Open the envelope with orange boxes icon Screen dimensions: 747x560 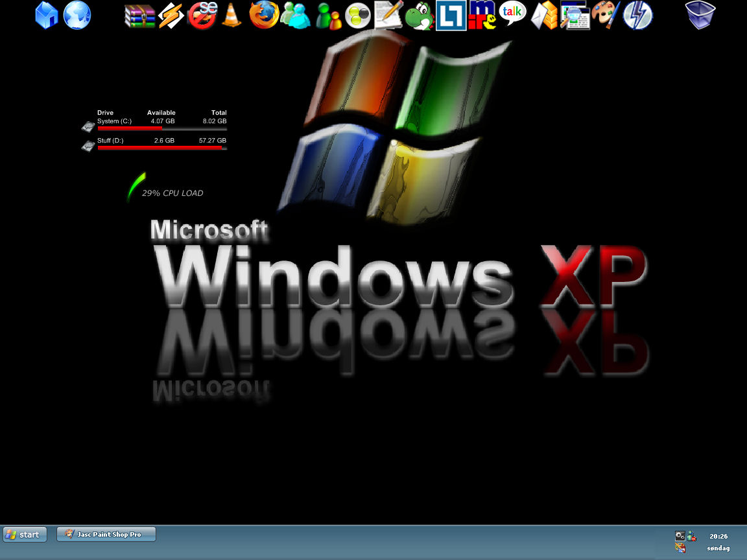[x=544, y=16]
